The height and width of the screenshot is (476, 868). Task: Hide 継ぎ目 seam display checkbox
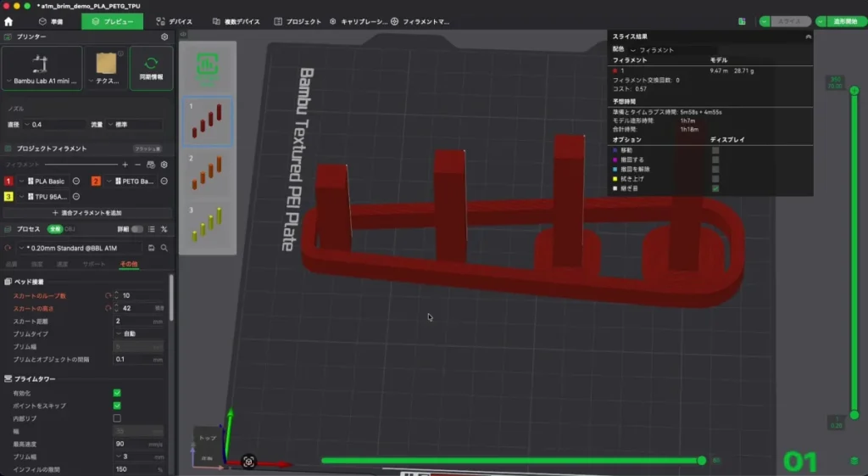coord(715,188)
